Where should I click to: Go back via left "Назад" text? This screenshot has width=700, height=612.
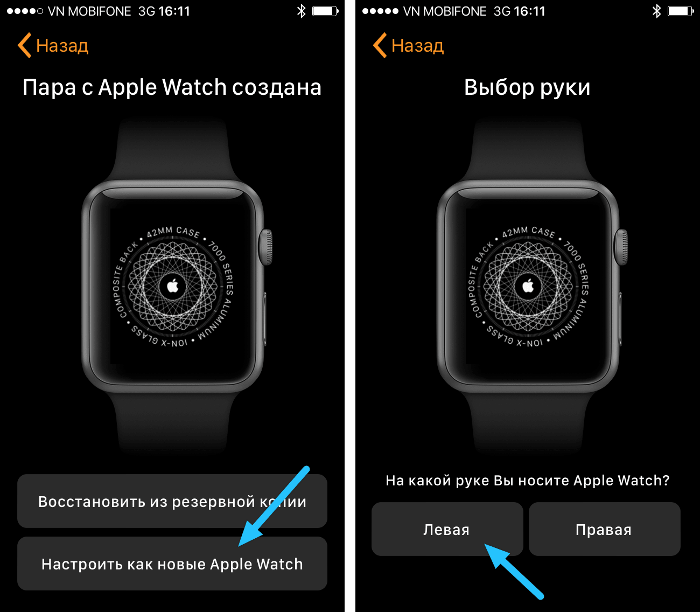point(62,46)
